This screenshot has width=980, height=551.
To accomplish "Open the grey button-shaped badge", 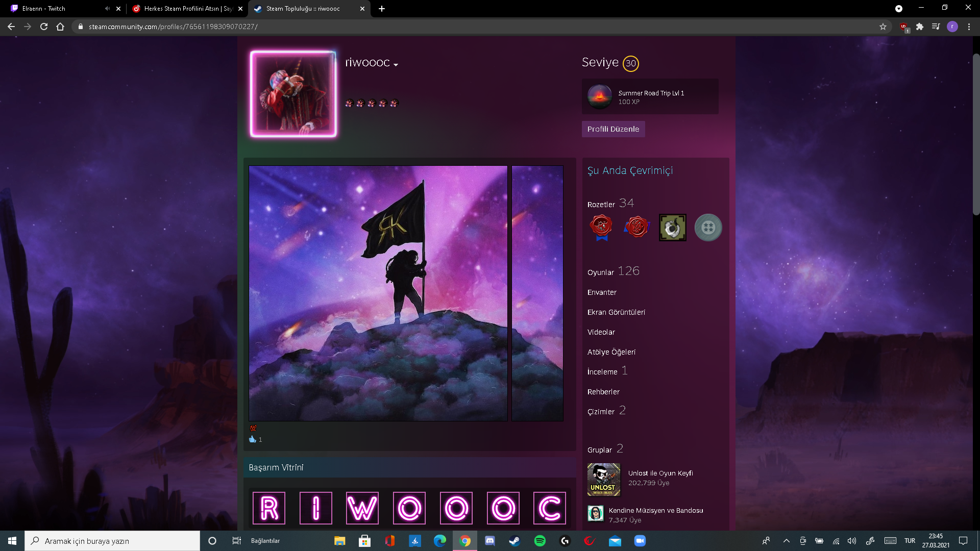I will tap(708, 227).
